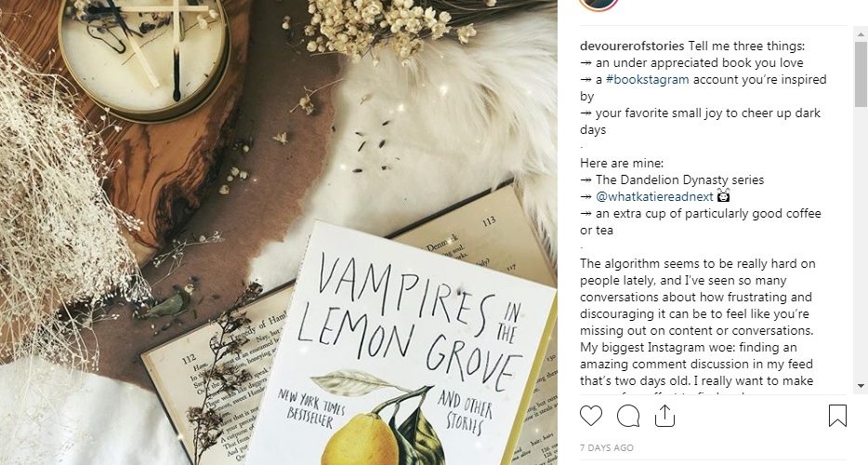Like the post with the heart icon

point(591,416)
